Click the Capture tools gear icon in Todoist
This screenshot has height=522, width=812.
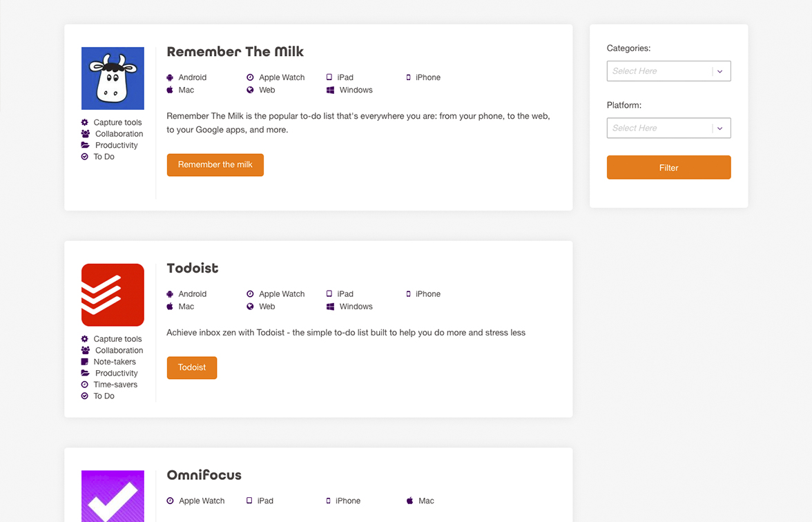click(x=85, y=339)
